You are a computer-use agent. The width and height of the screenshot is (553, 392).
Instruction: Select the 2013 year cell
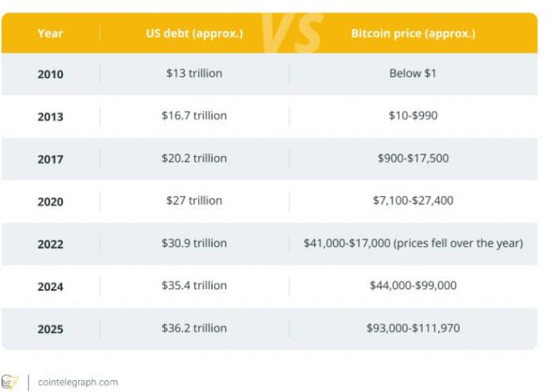(50, 116)
